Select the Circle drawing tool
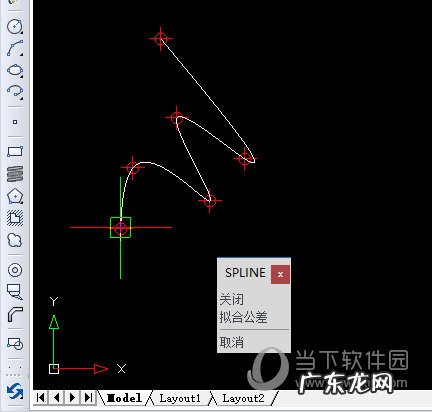The image size is (432, 412). [x=15, y=27]
